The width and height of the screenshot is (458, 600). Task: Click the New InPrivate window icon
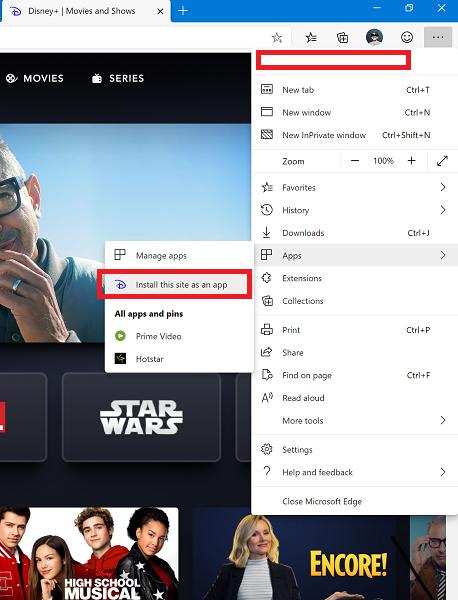pyautogui.click(x=267, y=134)
